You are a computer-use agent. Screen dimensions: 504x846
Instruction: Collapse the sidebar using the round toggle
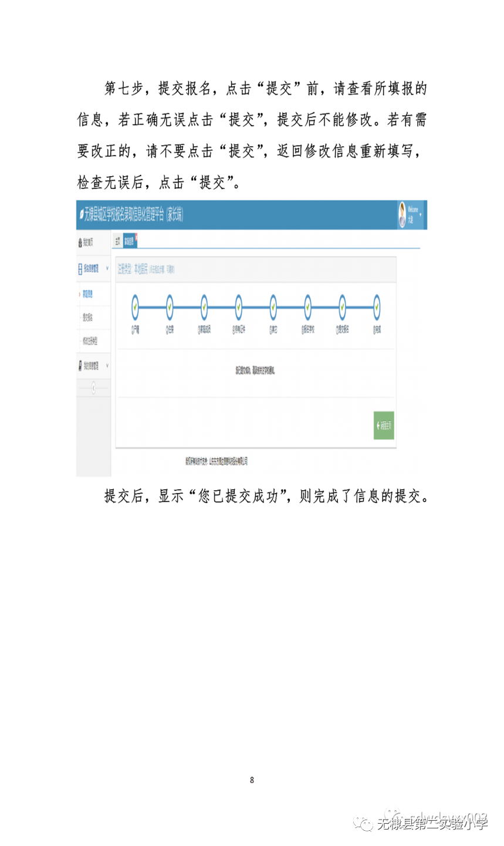tap(93, 388)
